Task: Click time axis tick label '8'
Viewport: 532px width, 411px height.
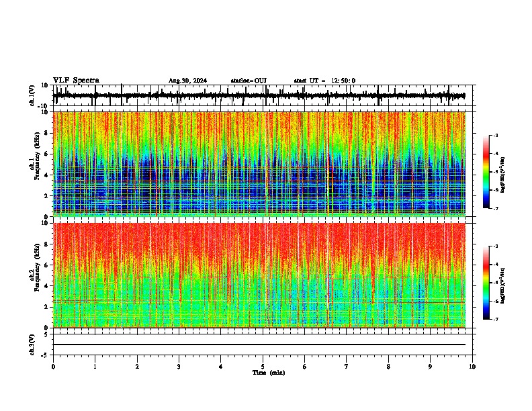Action: pyautogui.click(x=388, y=367)
